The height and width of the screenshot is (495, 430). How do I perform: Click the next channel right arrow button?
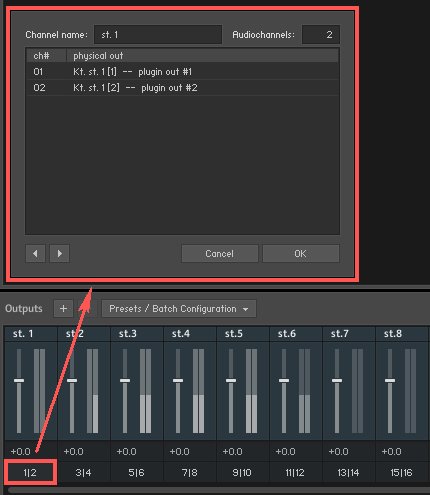click(60, 254)
